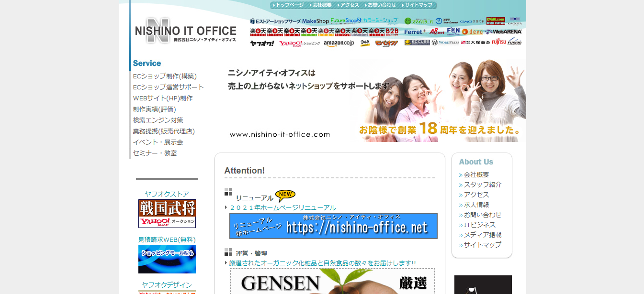This screenshot has width=644, height=294.
Task: Click the orange devo logo
Action: 473,32
